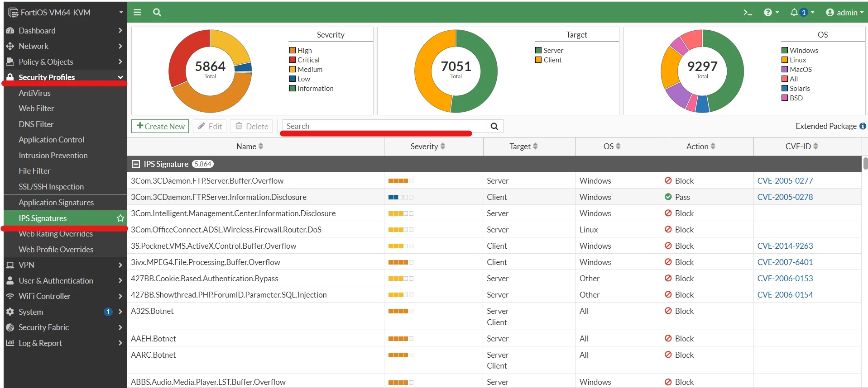Toggle High severity legend item
Viewport: 868px width, 388px height.
[301, 51]
